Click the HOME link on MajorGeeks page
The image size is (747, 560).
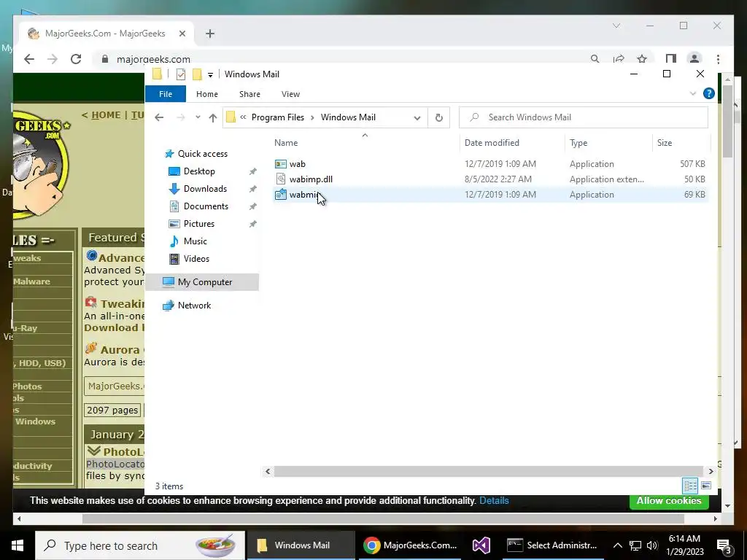(106, 114)
